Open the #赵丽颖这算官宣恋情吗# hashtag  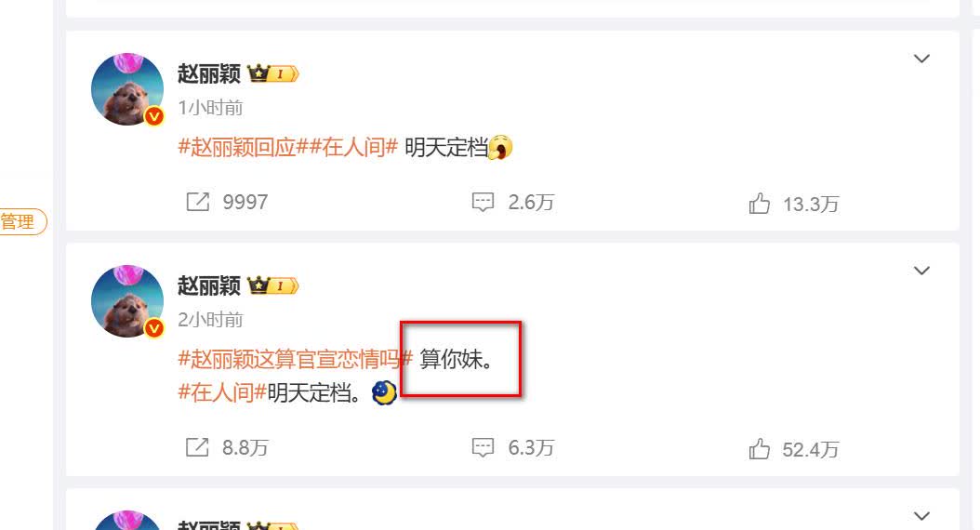click(296, 359)
